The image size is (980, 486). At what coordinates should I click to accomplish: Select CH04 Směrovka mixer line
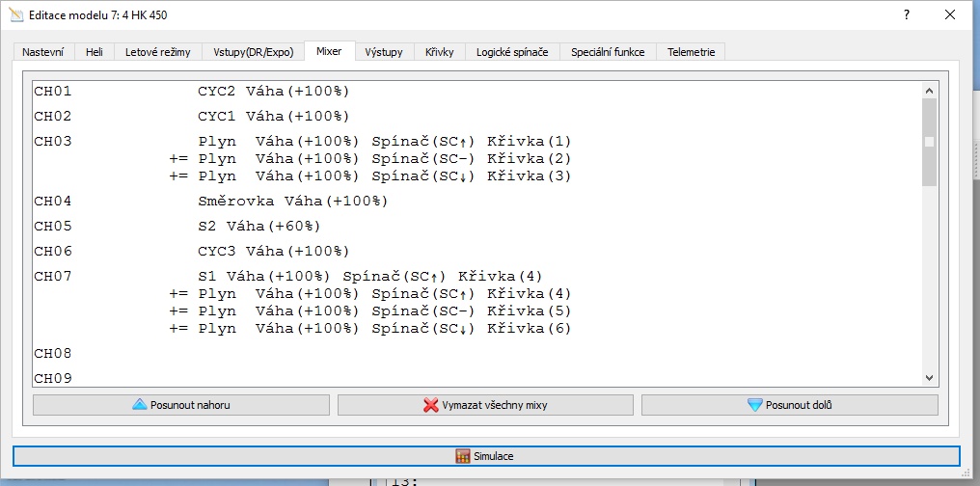292,202
